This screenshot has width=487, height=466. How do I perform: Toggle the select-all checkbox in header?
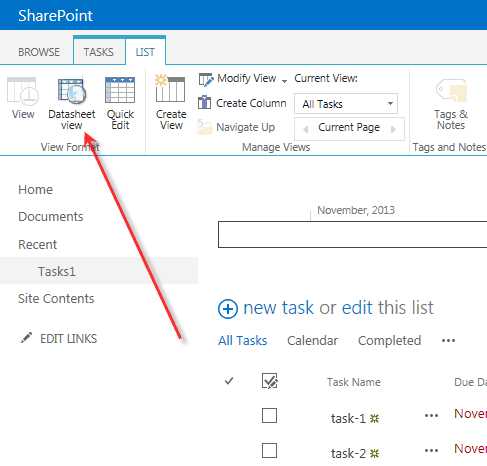pos(269,381)
